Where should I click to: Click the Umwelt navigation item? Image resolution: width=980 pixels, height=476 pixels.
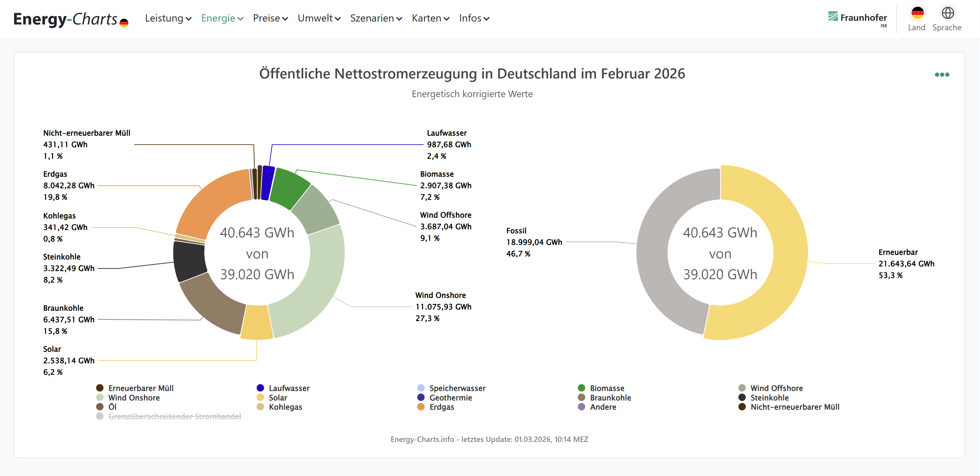[x=319, y=18]
